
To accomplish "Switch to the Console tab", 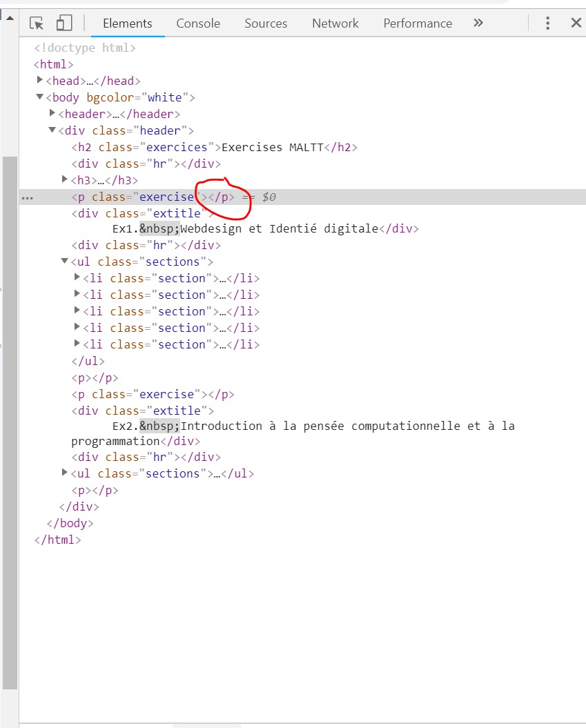I will point(198,23).
